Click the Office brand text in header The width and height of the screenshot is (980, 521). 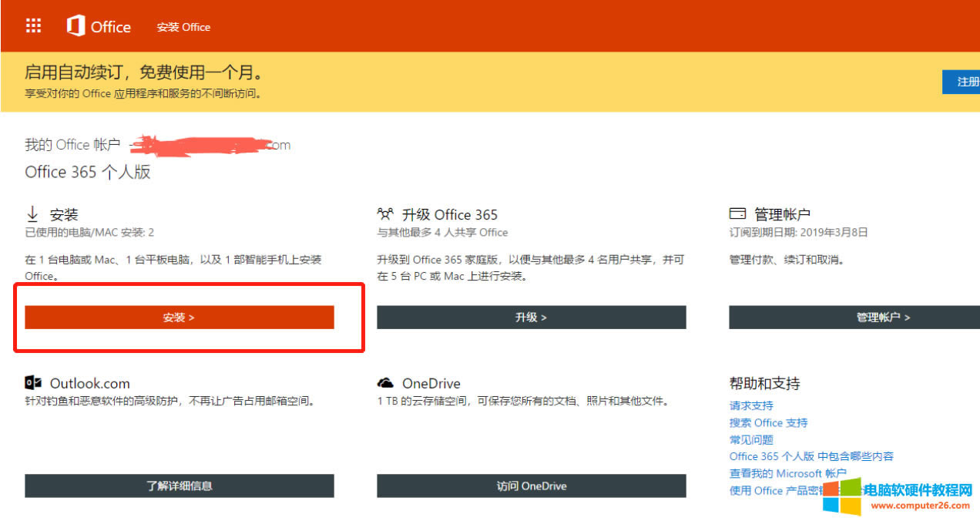pos(110,27)
